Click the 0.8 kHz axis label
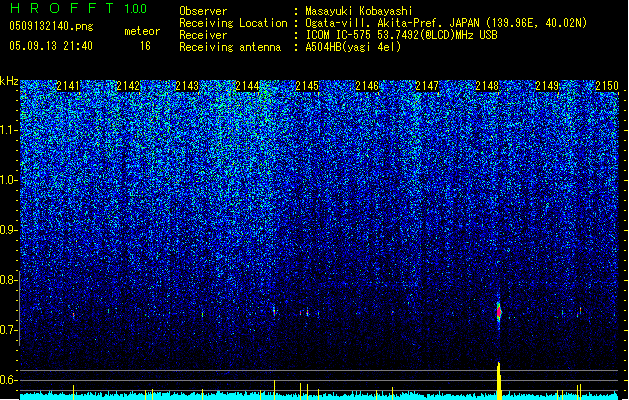This screenshot has height=400, width=629. [9, 280]
